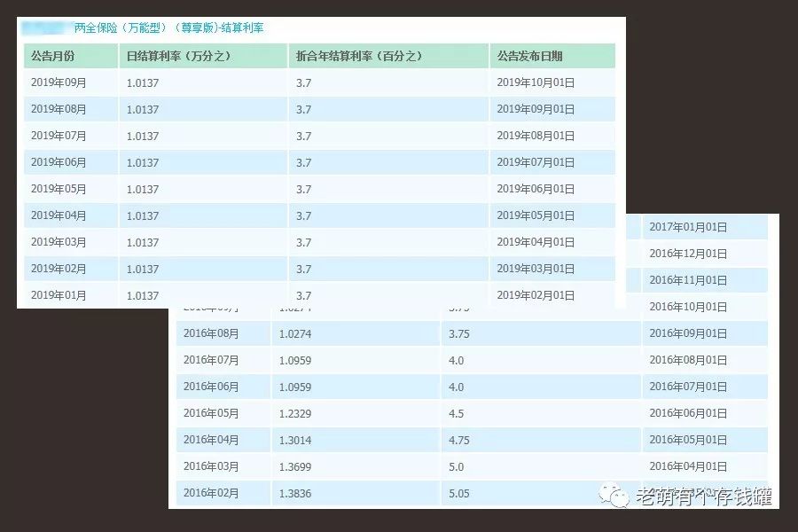
Task: Click the 4.75 annual rate value
Action: [x=459, y=441]
